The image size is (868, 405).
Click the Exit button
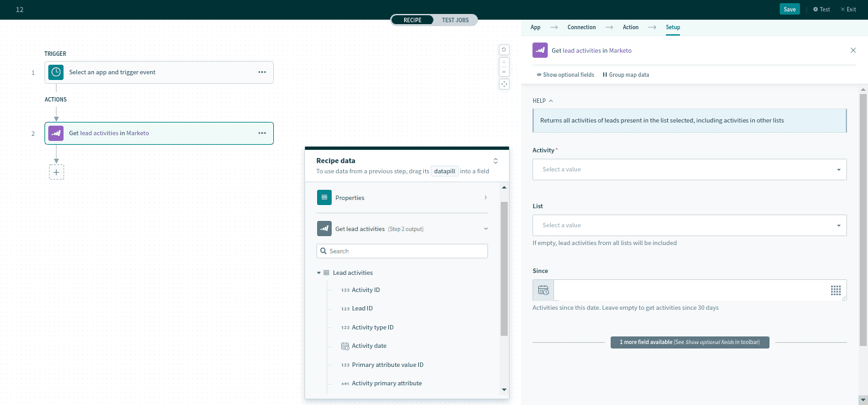[848, 10]
